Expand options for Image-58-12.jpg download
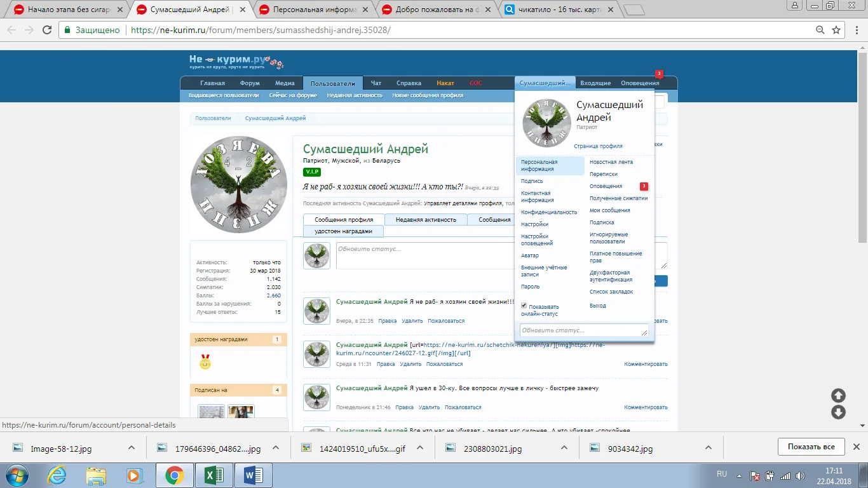Viewport: 868px width, 488px height. pyautogui.click(x=132, y=447)
